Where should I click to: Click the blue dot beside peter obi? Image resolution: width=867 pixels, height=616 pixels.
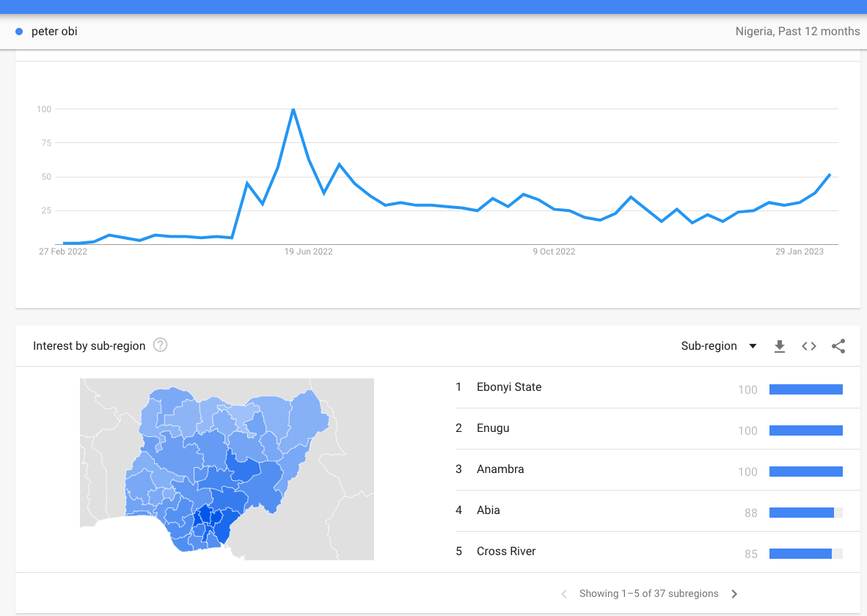[19, 32]
